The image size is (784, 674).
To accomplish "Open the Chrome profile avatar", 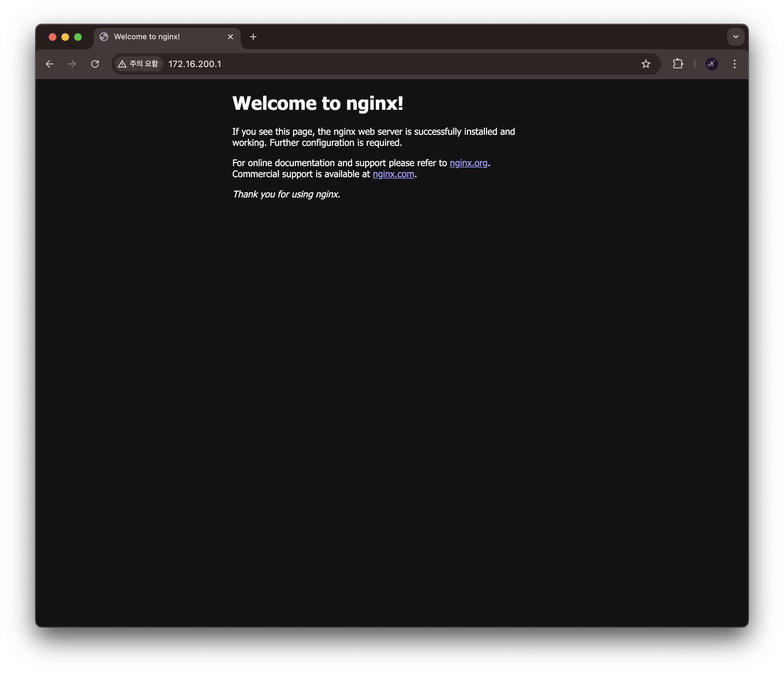I will pos(711,64).
